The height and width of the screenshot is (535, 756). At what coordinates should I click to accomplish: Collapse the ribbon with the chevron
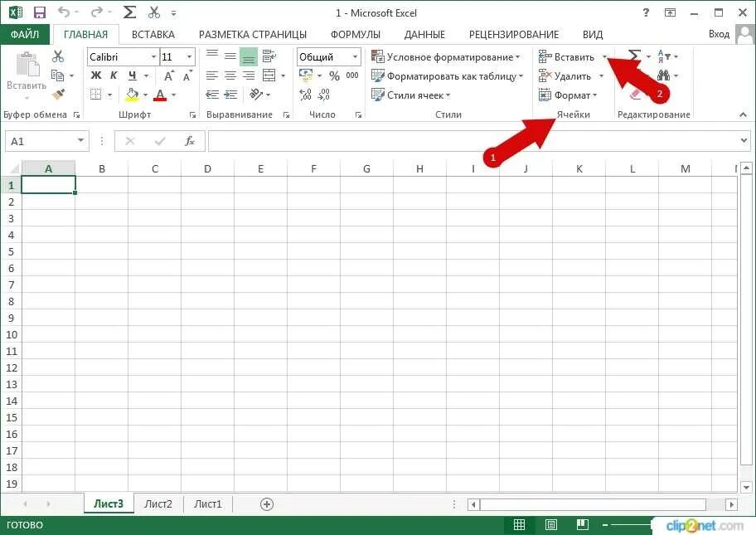coord(743,114)
